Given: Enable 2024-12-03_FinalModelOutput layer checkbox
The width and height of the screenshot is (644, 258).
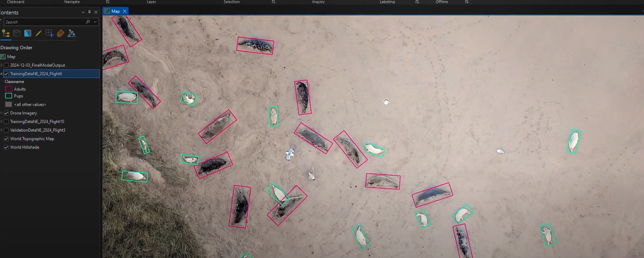Looking at the screenshot, I should 6,65.
